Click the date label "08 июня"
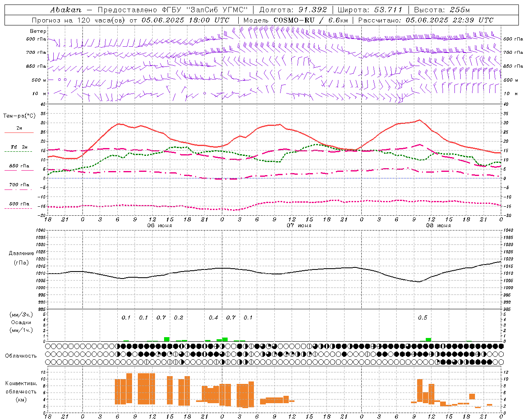The height and width of the screenshot is (420, 525). (x=438, y=226)
